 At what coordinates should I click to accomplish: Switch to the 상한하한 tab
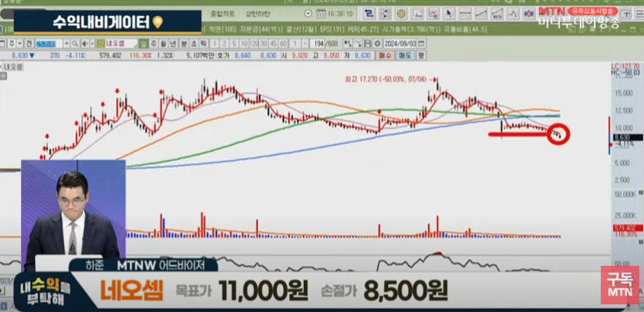tap(258, 14)
